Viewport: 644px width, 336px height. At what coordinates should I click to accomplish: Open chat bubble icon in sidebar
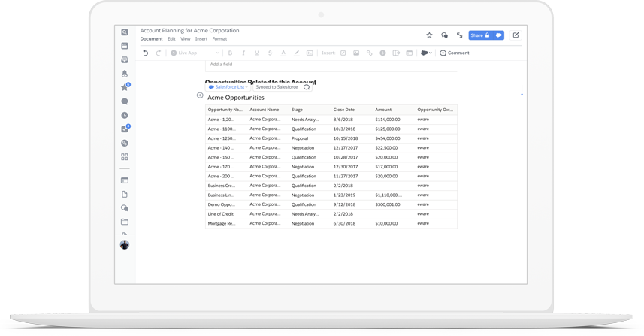point(125,101)
